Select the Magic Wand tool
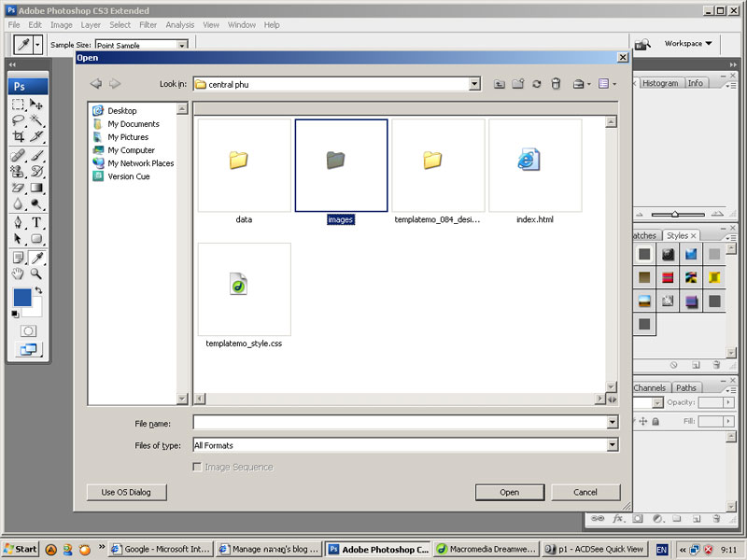The width and height of the screenshot is (747, 560). pos(36,120)
